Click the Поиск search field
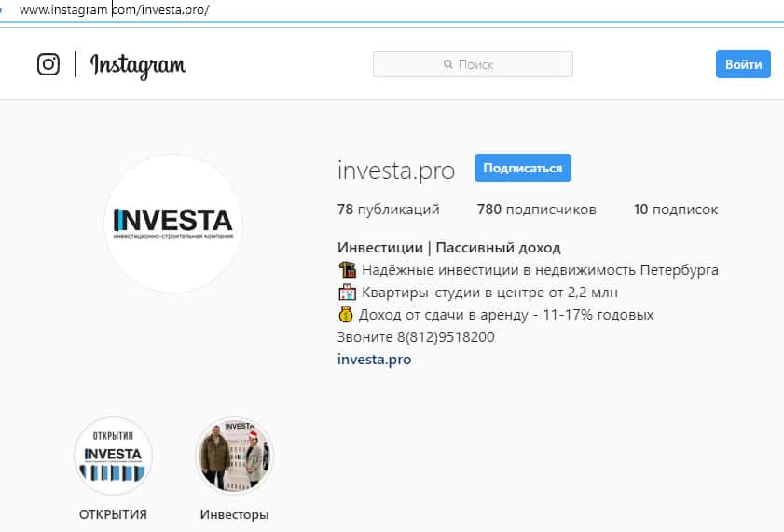 click(x=473, y=64)
